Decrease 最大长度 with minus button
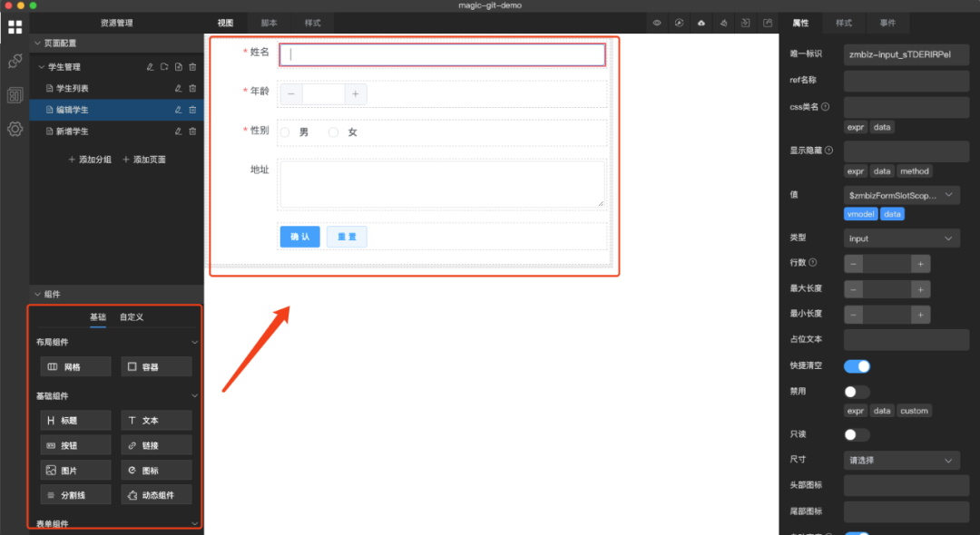This screenshot has width=980, height=535. 854,289
